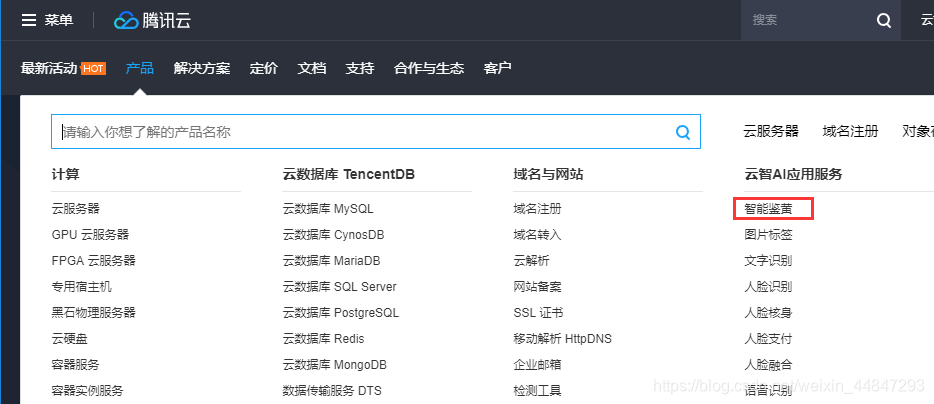Open 文档 nav item
This screenshot has height=404, width=934.
[312, 69]
